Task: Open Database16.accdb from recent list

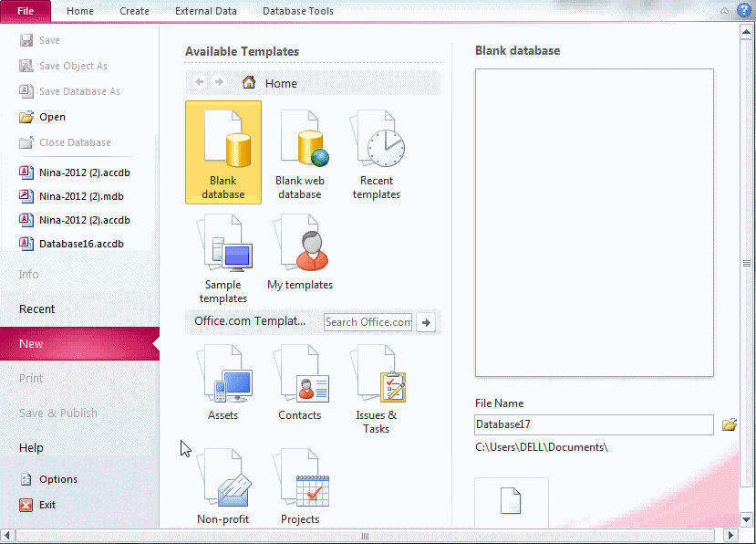Action: click(x=80, y=244)
